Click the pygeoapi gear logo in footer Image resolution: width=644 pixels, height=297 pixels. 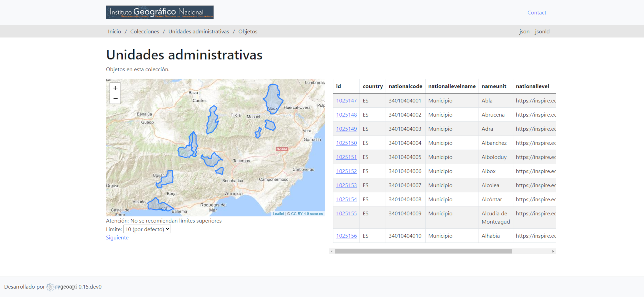[50, 287]
